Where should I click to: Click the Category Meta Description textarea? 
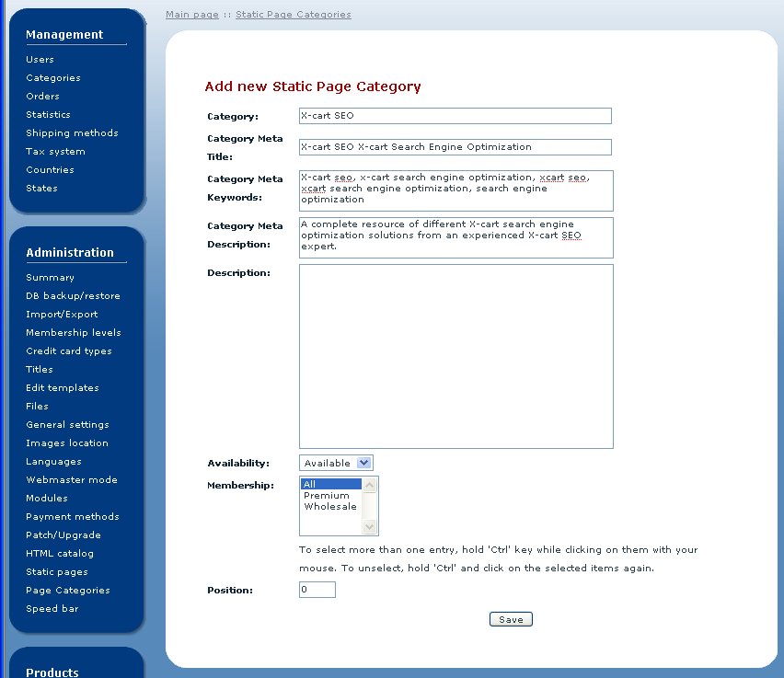pyautogui.click(x=456, y=237)
